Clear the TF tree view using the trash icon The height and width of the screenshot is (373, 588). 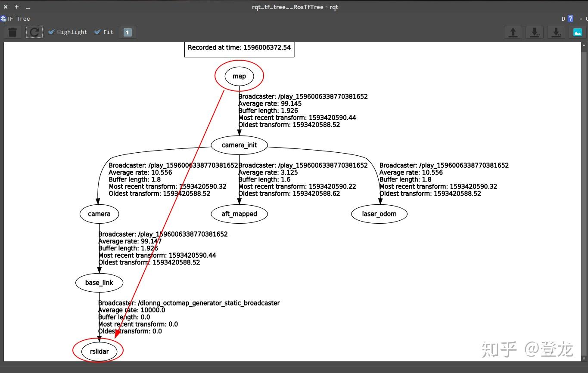pyautogui.click(x=12, y=32)
